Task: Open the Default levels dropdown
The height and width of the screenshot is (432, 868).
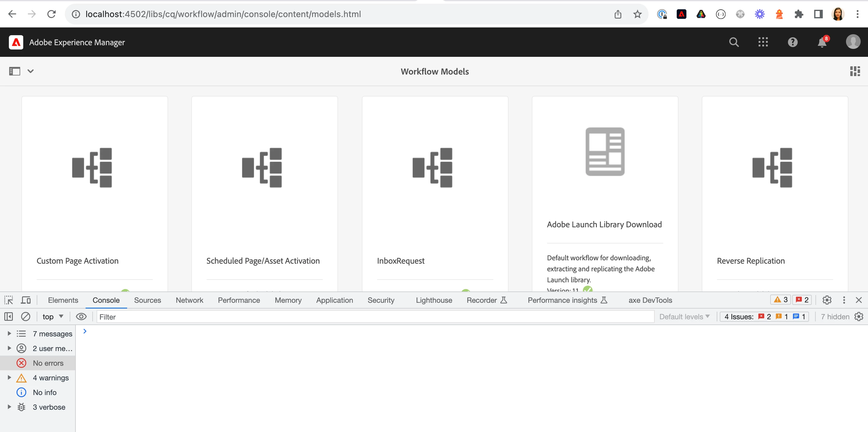Action: click(x=684, y=317)
